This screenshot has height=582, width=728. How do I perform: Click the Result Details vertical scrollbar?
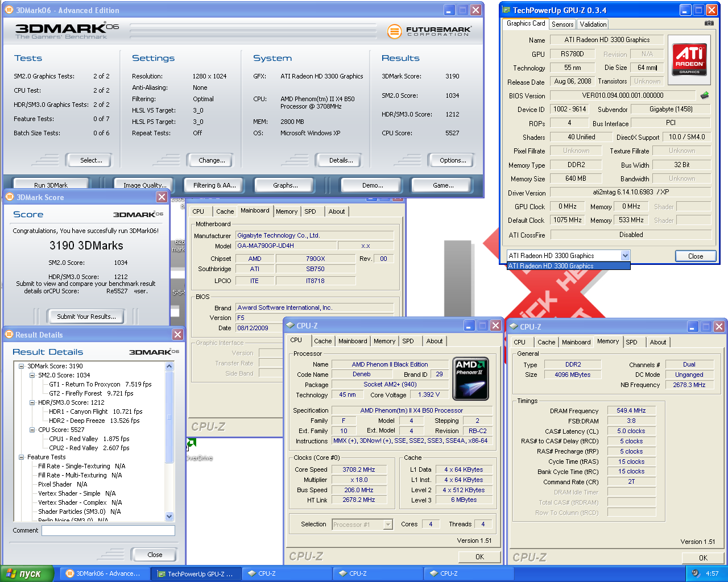coord(169,441)
